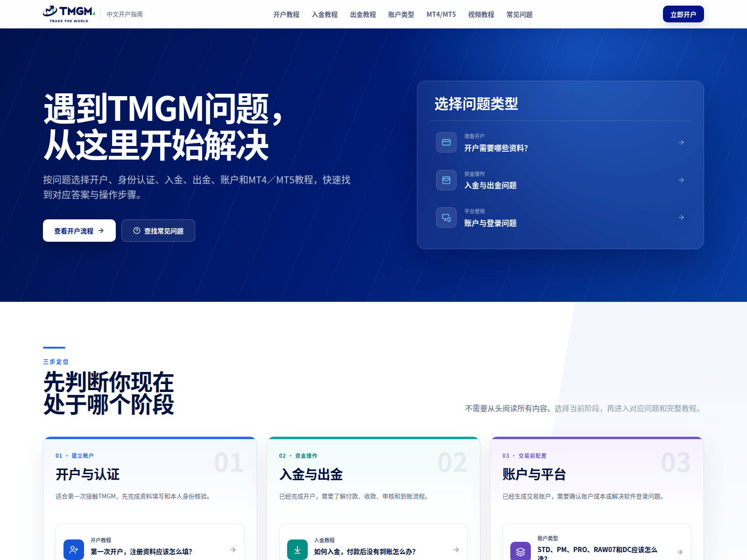This screenshot has height=560, width=747.
Task: Click the arrow on the 账户与登录问题 row
Action: click(681, 217)
